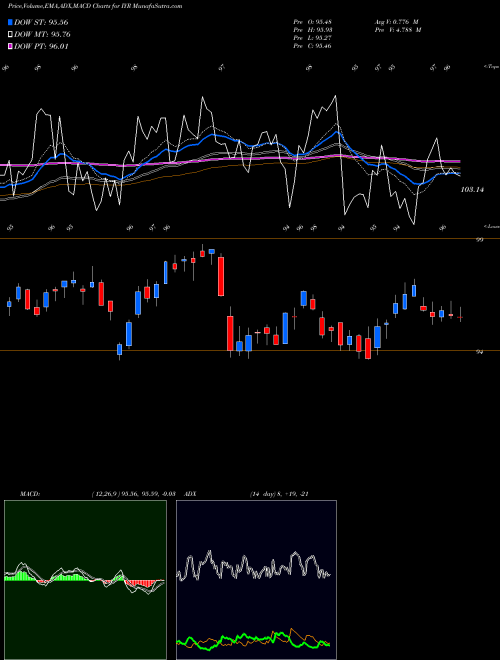500x660 pixels.
Task: Select the DOW PT: 96.01 legend text
Action: (41, 46)
